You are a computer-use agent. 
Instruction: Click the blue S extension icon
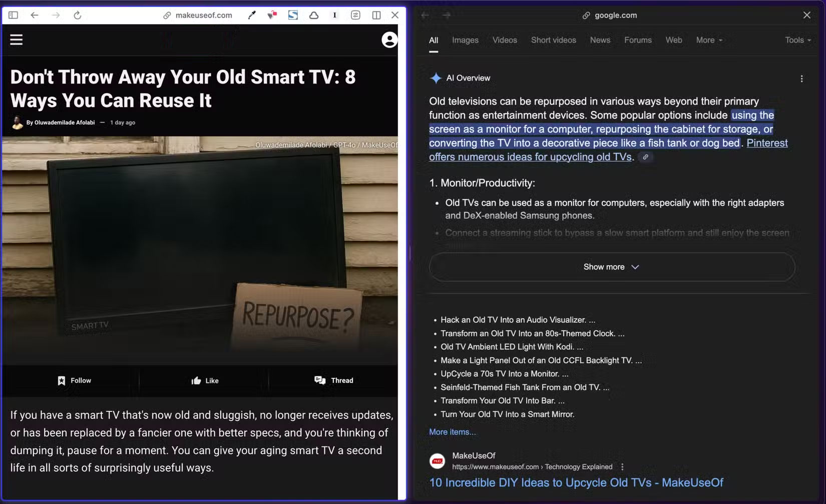point(293,15)
